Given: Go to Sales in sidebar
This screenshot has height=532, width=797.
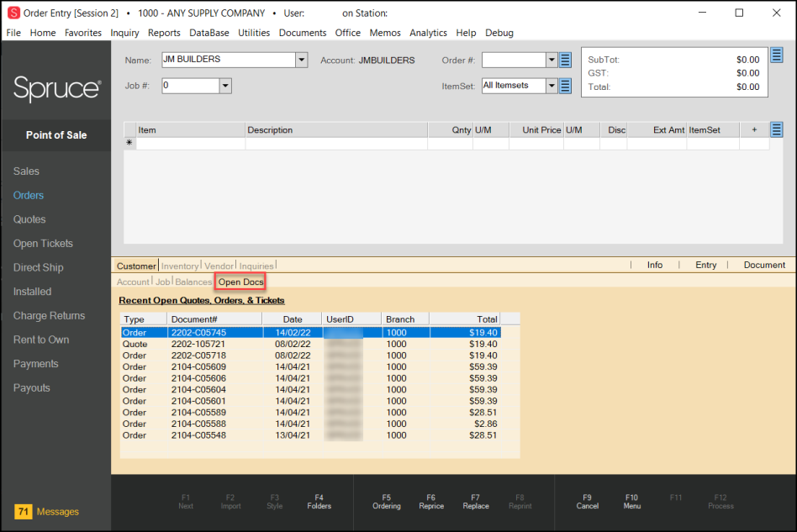Looking at the screenshot, I should [x=26, y=171].
